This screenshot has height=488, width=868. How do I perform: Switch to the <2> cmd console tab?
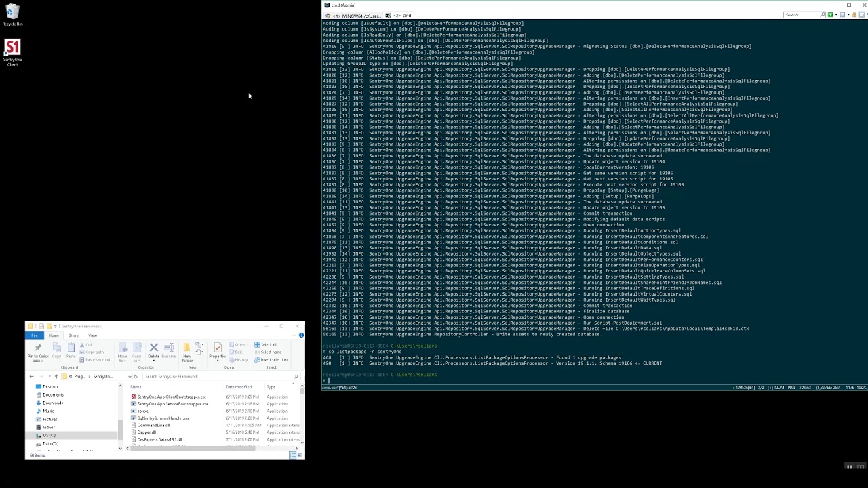tap(399, 15)
